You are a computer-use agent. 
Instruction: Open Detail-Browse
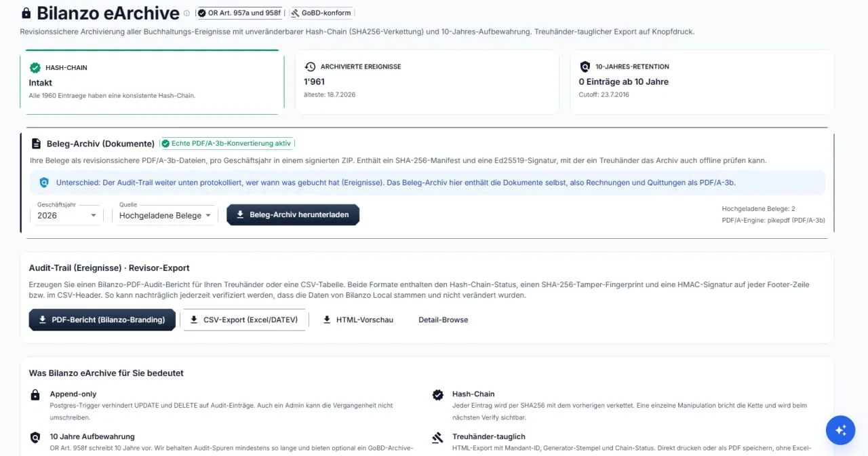point(443,320)
